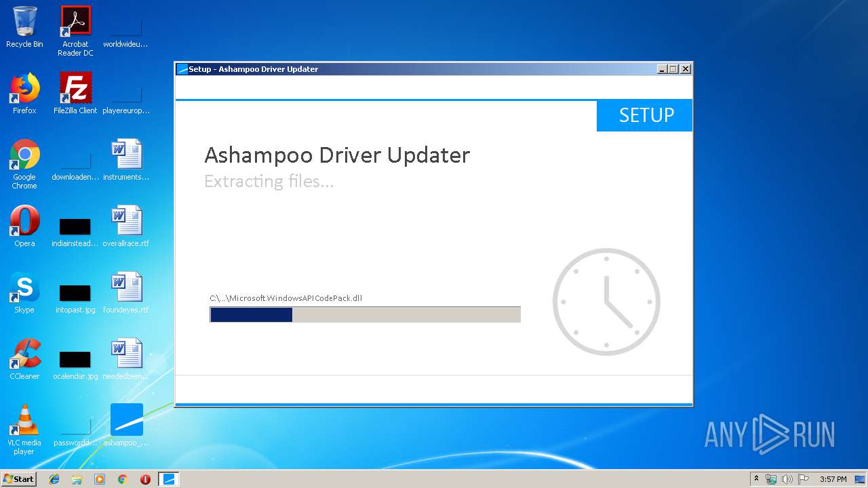
Task: Open FileZilla Client shortcut
Action: (x=75, y=94)
